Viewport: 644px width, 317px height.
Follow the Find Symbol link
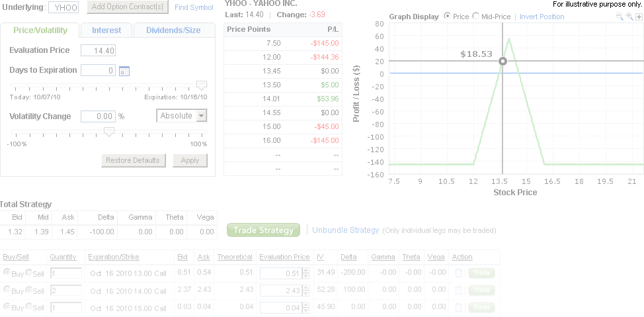pos(194,8)
